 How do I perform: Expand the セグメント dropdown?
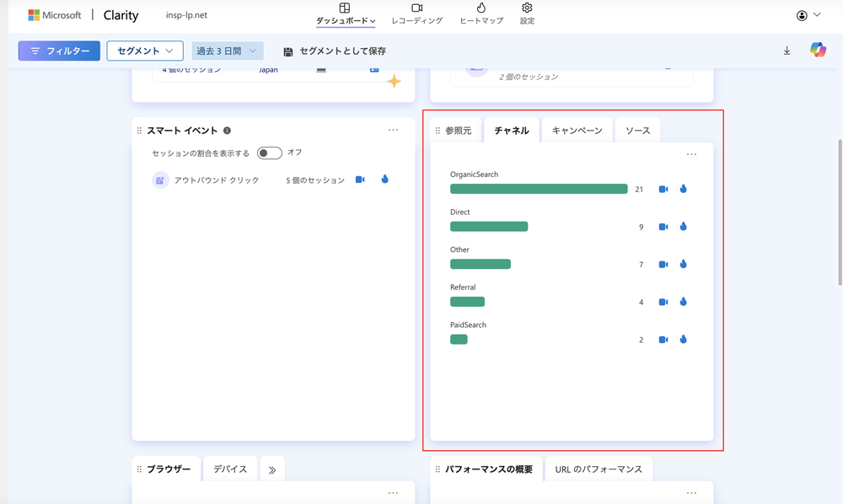click(x=145, y=51)
